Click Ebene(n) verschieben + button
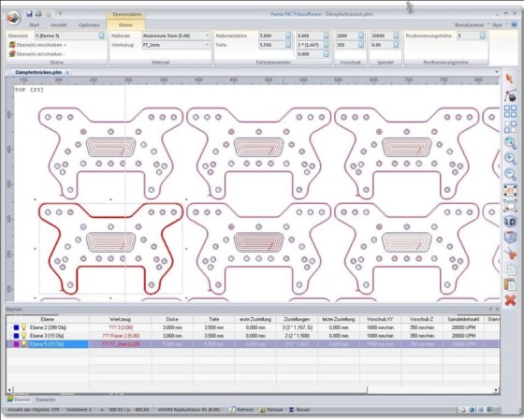The image size is (524, 420). [x=37, y=45]
